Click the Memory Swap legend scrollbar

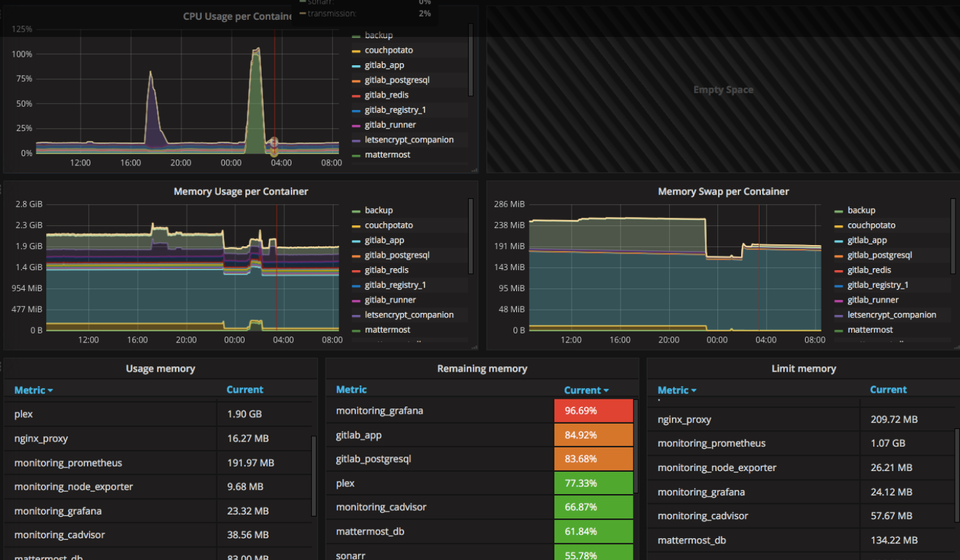pos(953,236)
